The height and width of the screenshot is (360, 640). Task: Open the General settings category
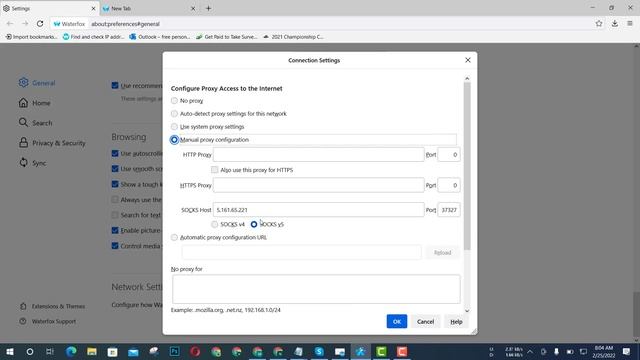pos(37,83)
